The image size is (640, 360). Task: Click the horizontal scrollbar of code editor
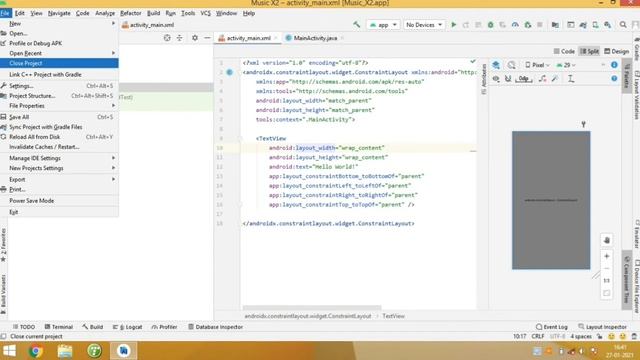[x=312, y=307]
